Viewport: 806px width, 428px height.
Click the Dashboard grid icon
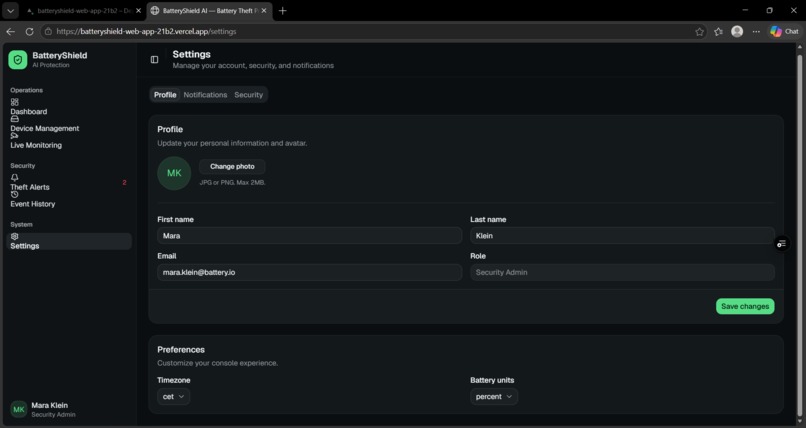point(14,102)
